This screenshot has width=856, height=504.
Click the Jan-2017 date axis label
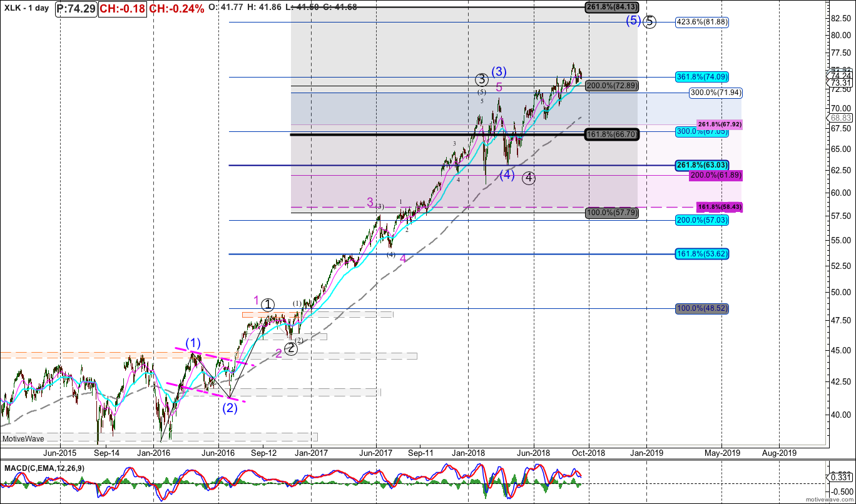(311, 453)
